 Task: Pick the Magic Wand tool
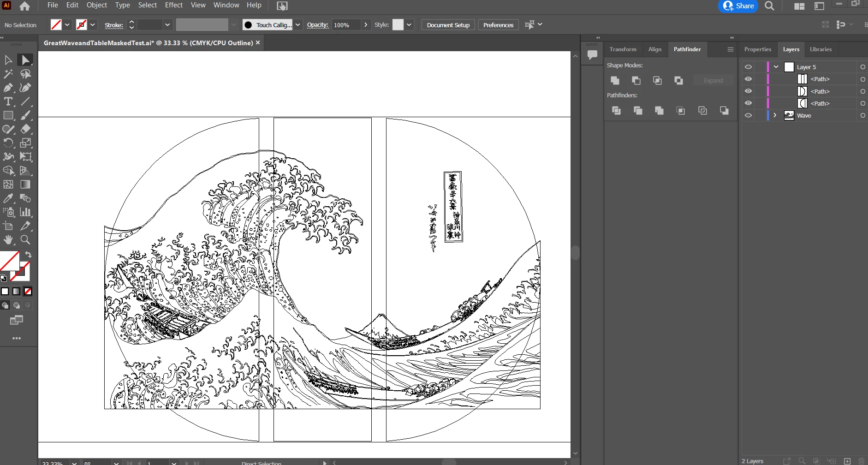coord(8,74)
